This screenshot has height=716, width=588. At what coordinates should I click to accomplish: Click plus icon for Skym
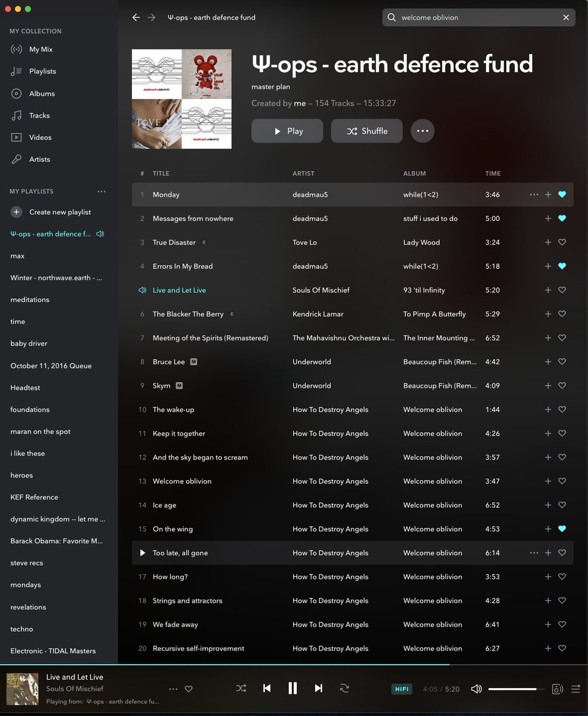point(548,385)
